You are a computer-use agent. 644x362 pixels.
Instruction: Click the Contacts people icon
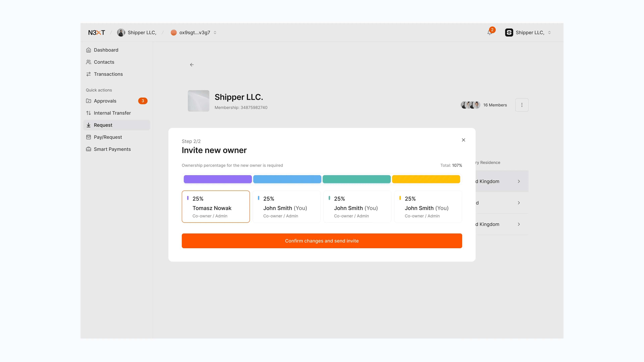89,62
